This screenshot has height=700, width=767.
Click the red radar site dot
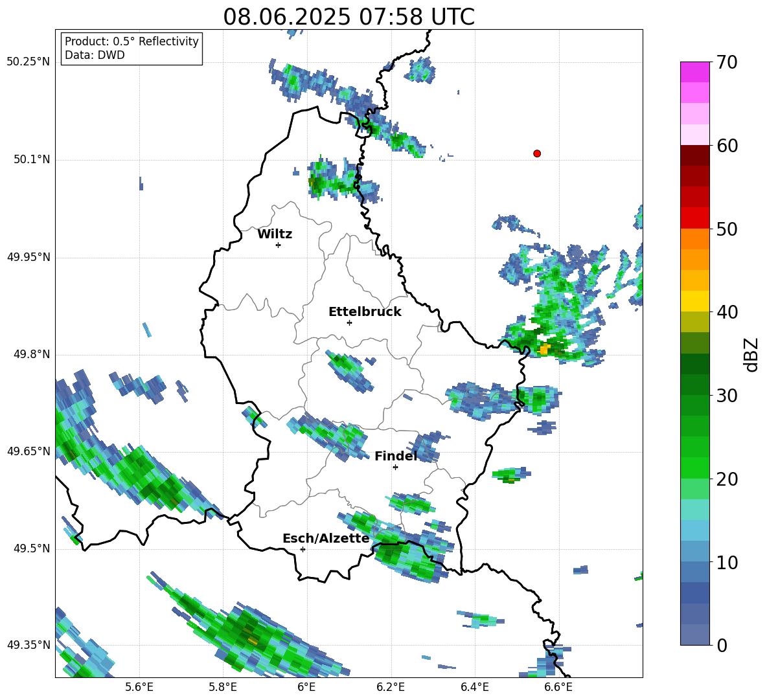[537, 153]
